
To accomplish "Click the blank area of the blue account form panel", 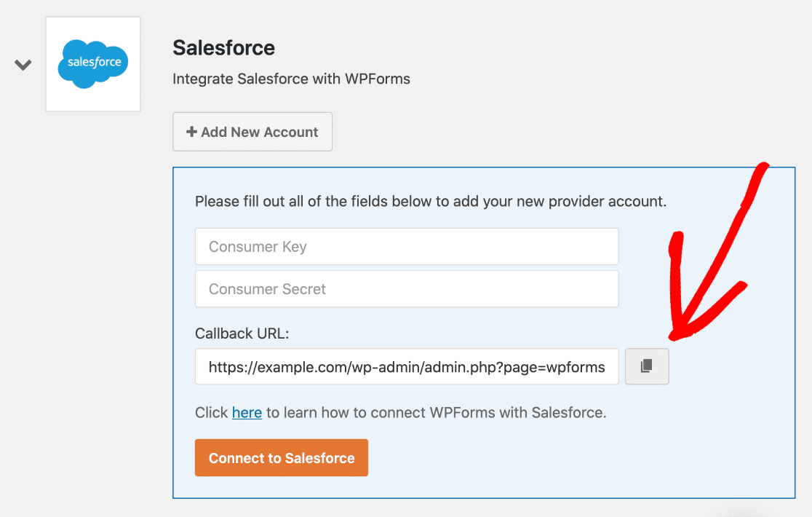I will [582, 459].
